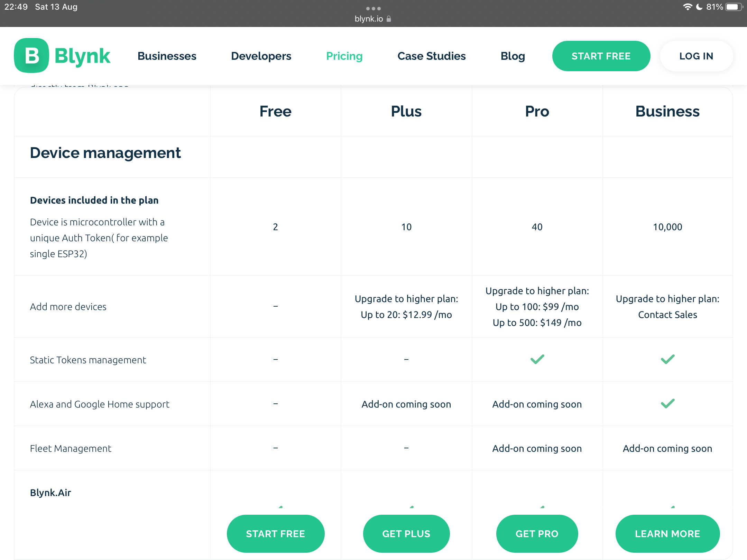Click the LEARN MORE Business button
The height and width of the screenshot is (560, 747).
[667, 534]
